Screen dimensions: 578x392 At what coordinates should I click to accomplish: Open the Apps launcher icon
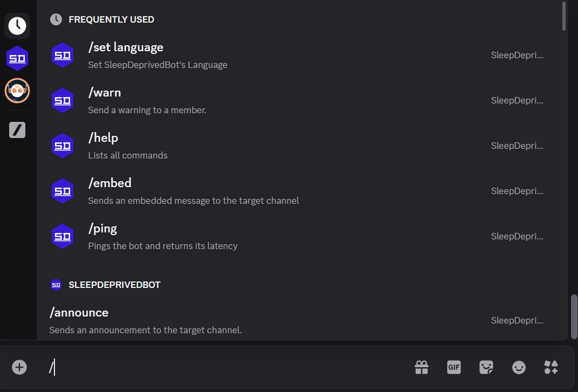coord(551,367)
